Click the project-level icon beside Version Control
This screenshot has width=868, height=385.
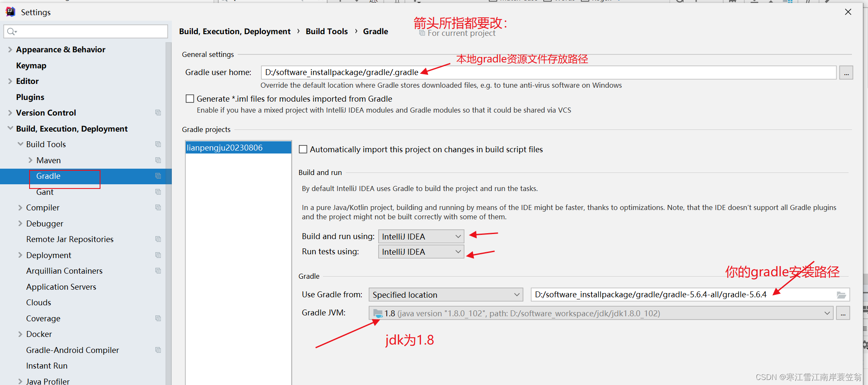click(x=158, y=113)
